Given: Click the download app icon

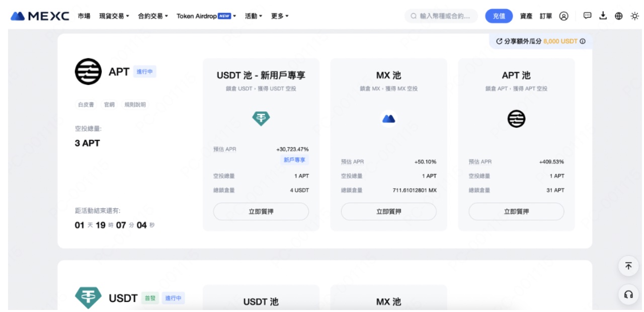Looking at the screenshot, I should [x=603, y=16].
